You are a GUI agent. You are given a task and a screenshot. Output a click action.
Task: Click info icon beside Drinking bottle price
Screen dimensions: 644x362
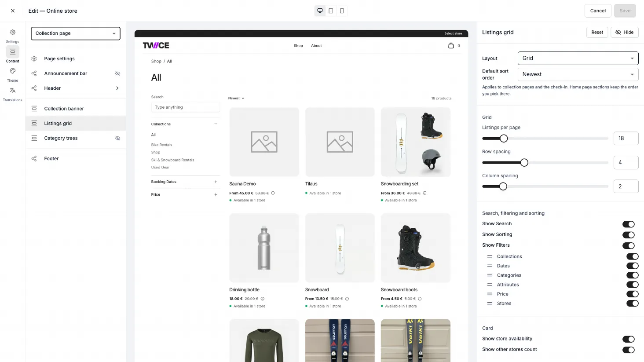pos(263,299)
